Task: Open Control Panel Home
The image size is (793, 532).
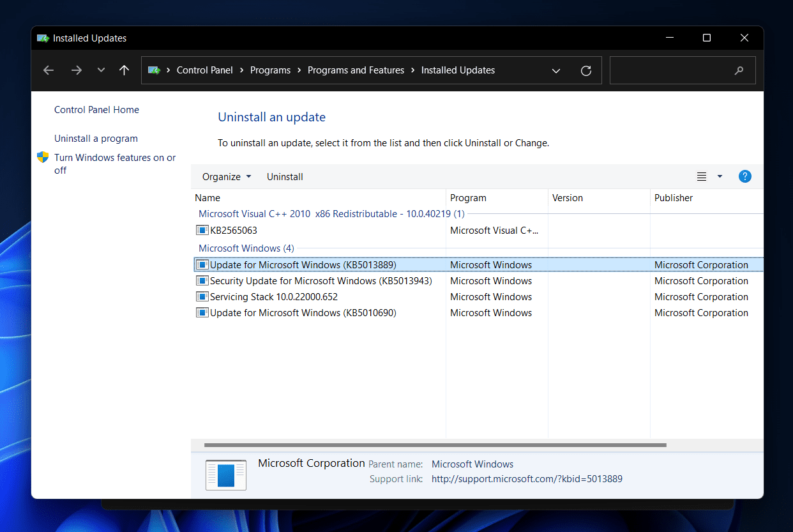Action: point(96,109)
